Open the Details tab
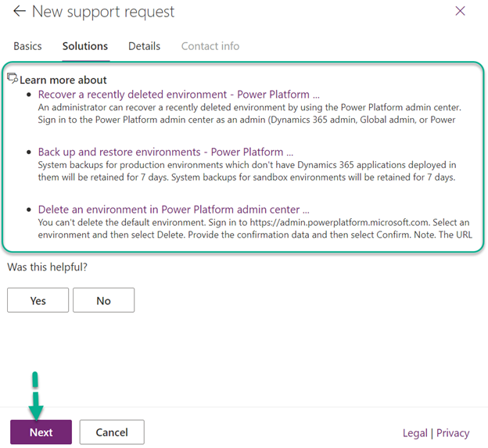Image resolution: width=488 pixels, height=448 pixels. point(144,46)
